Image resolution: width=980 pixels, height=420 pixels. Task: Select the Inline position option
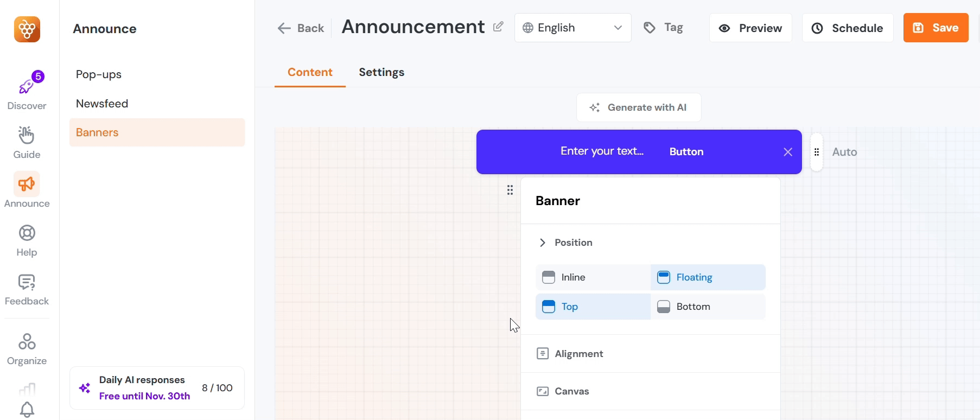pyautogui.click(x=593, y=277)
